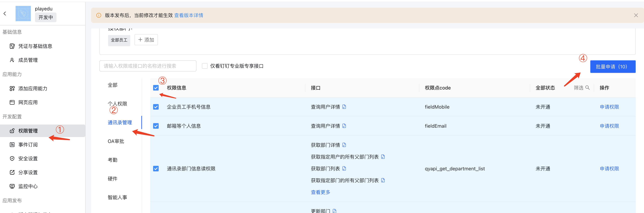Open doc icon for fieldMobile 查询用户详情
The width and height of the screenshot is (644, 213).
tap(344, 107)
